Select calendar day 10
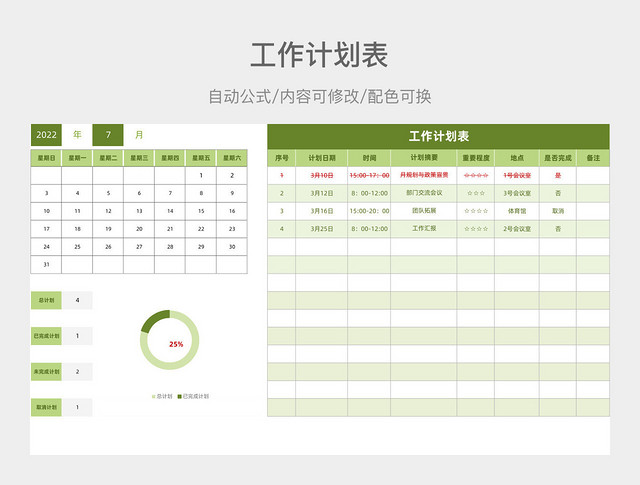 (46, 211)
